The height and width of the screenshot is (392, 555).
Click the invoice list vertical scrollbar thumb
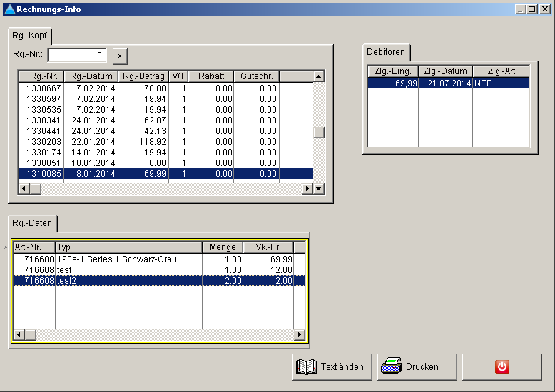pos(319,133)
